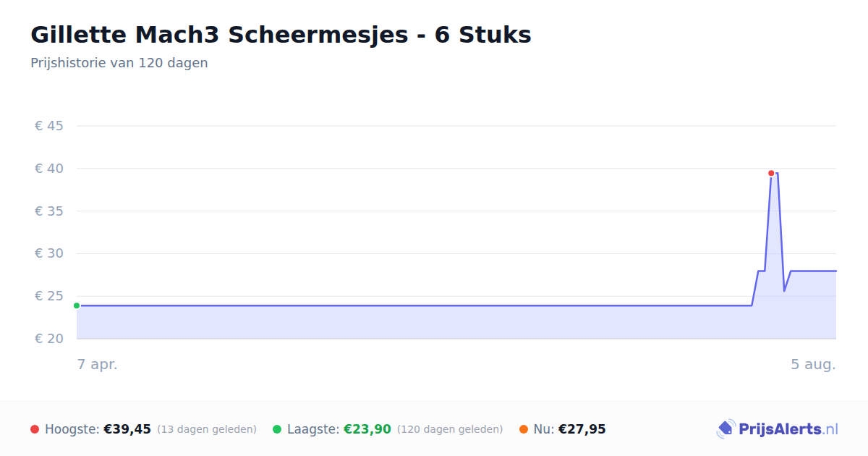868x456 pixels.
Task: Click the PrijsAlerts tag logo icon
Action: tap(726, 429)
